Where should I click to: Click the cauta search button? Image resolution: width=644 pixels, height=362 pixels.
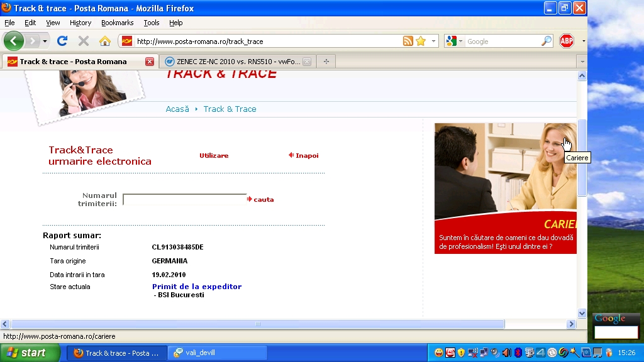[x=260, y=199]
